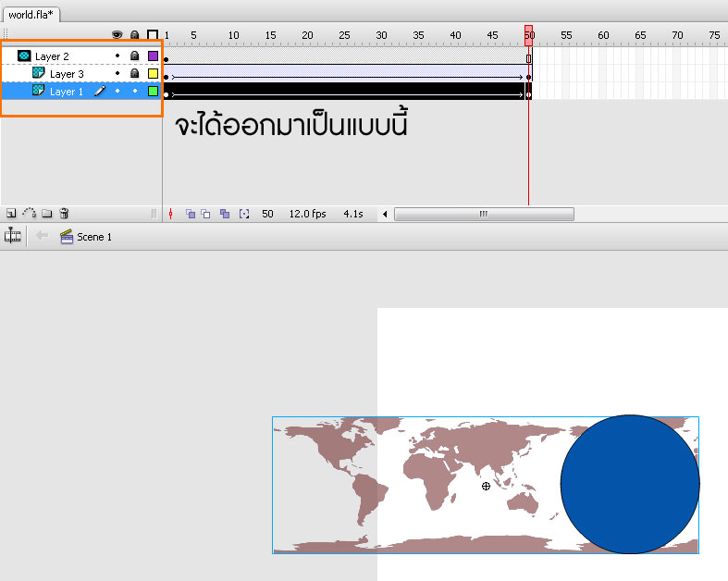Click the horizontal timeline scrollbar thumb
Screen dimensions: 728x581
(x=484, y=214)
